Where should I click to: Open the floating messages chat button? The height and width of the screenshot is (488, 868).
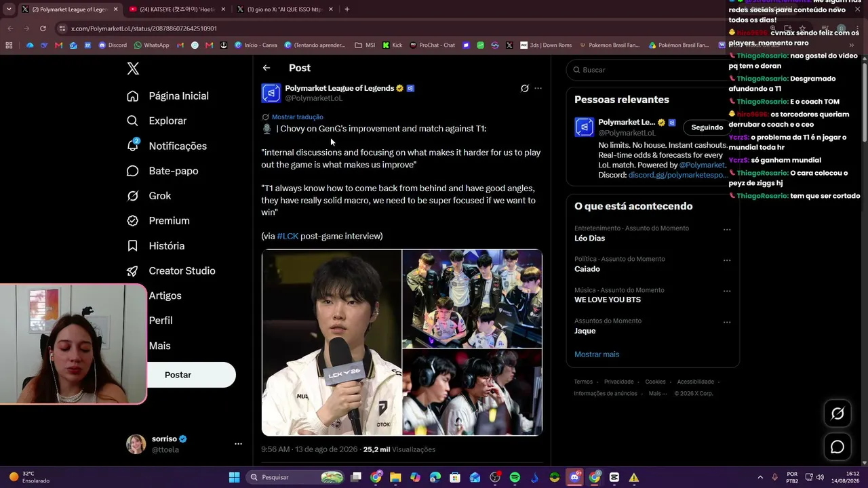pyautogui.click(x=837, y=447)
